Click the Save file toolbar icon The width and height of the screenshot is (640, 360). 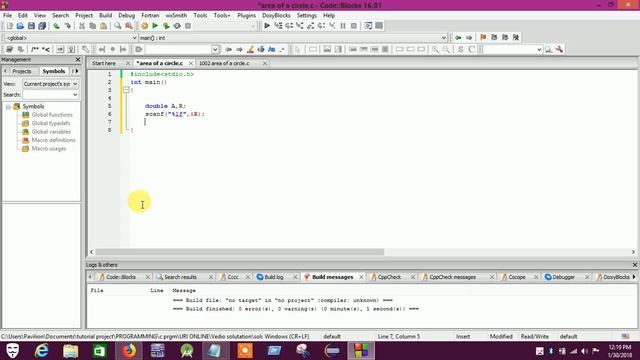coord(31,26)
